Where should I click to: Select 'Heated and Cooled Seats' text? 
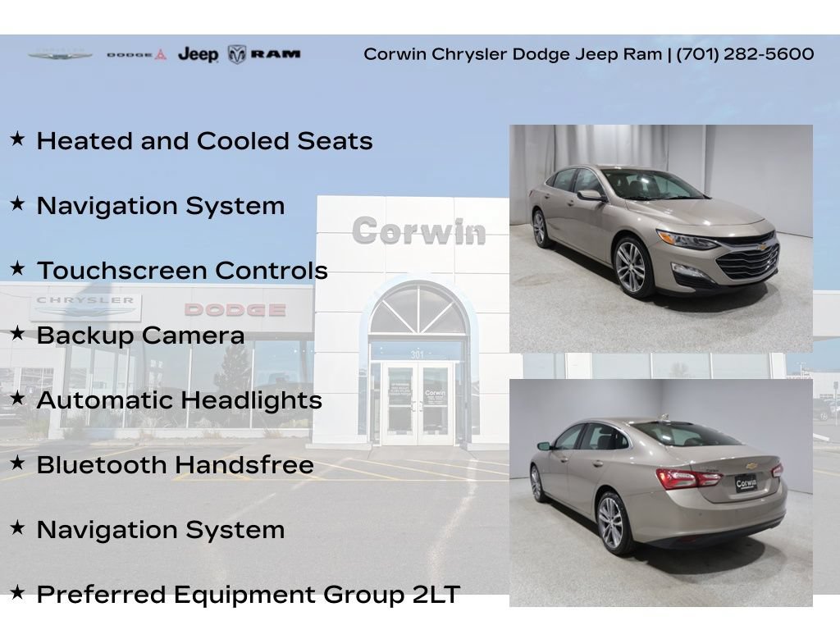pyautogui.click(x=204, y=141)
